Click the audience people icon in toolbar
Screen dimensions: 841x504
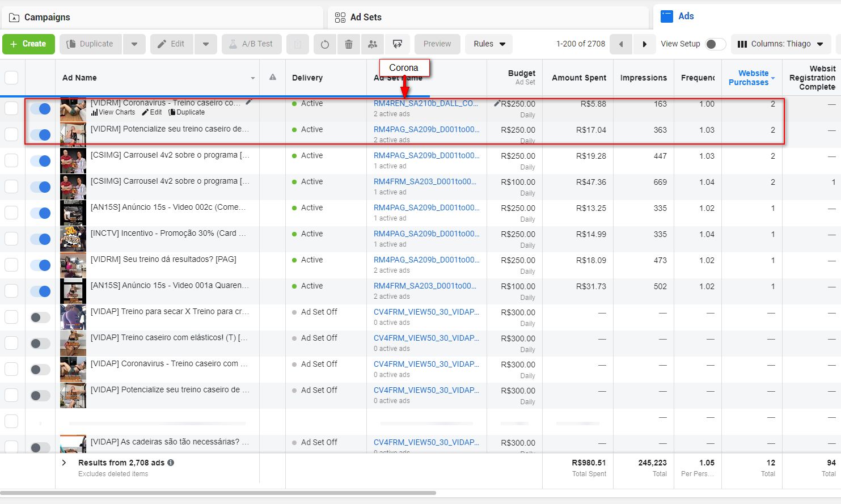373,44
